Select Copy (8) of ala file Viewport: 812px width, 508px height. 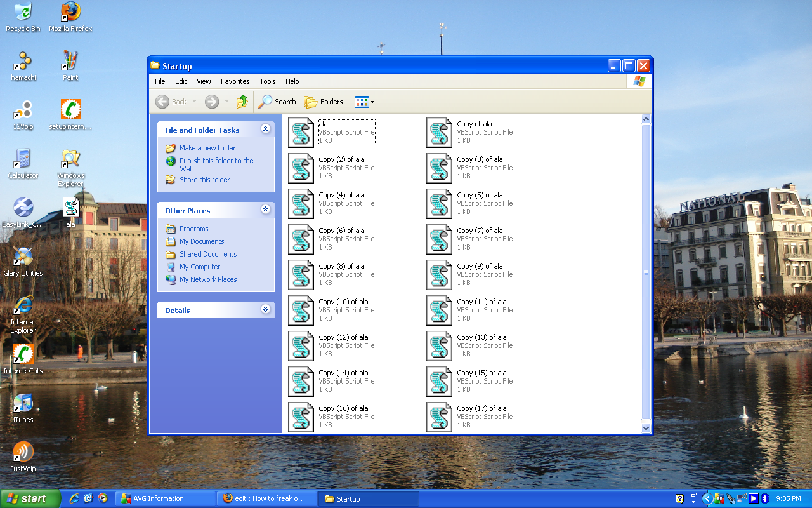pos(332,274)
